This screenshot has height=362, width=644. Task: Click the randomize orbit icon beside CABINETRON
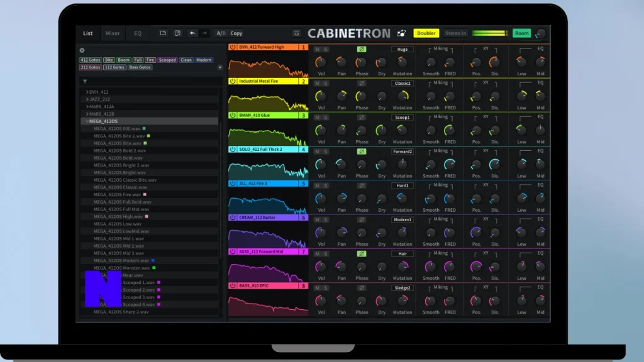tap(401, 33)
